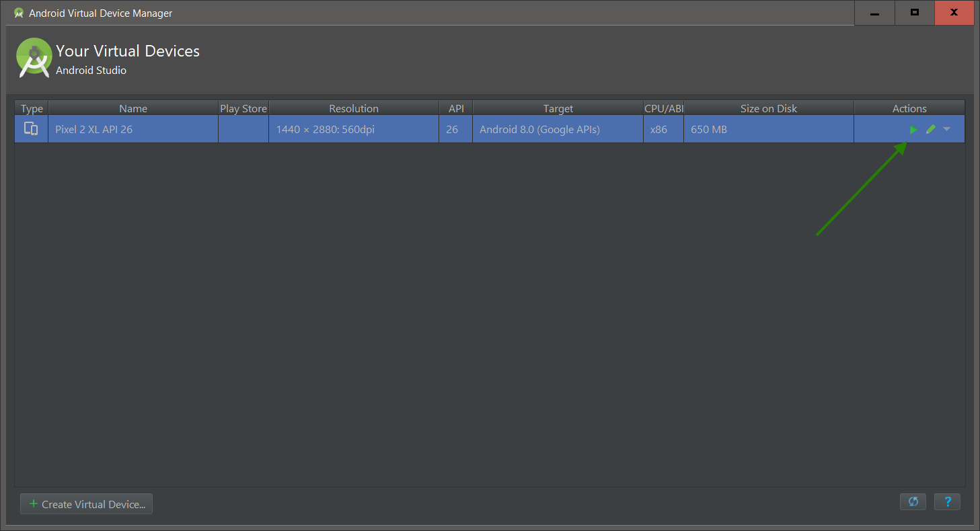
Task: Edit the Pixel 2 XL AVD with pencil icon
Action: click(930, 129)
